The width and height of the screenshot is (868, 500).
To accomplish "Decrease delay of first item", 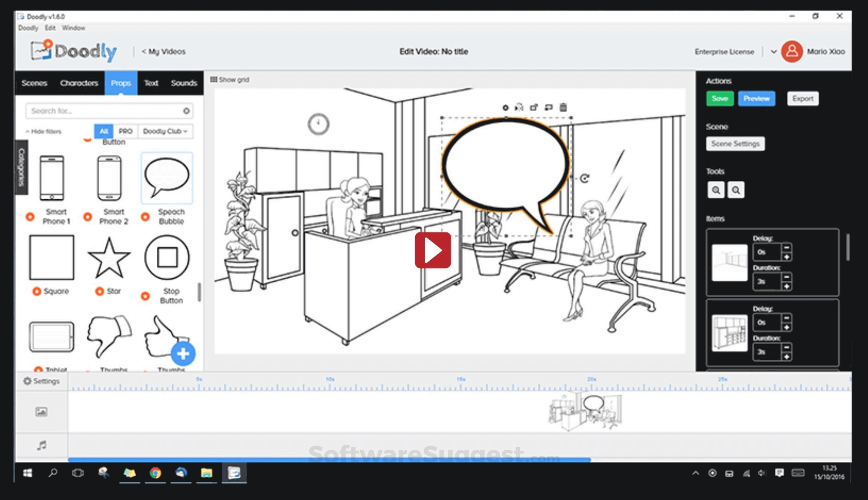I will tap(787, 248).
